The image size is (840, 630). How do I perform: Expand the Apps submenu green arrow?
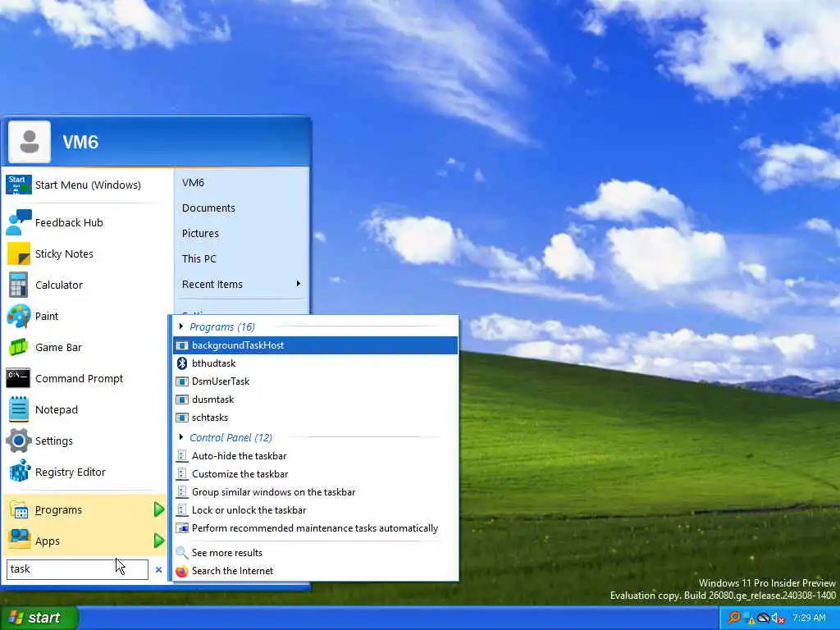pos(158,541)
